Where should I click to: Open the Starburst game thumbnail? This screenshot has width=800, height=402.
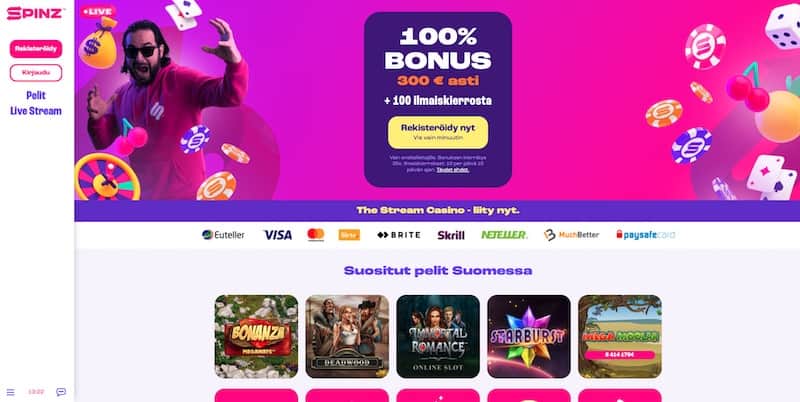coord(529,336)
